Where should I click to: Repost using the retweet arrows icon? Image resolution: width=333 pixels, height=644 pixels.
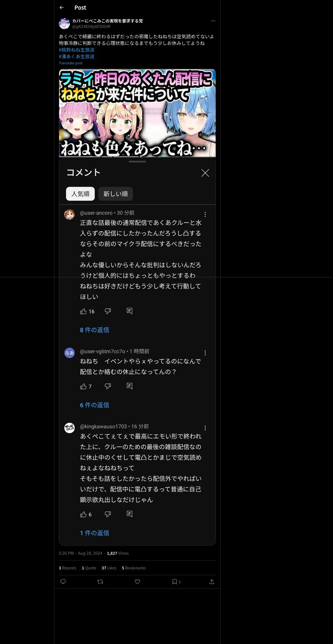(x=100, y=582)
